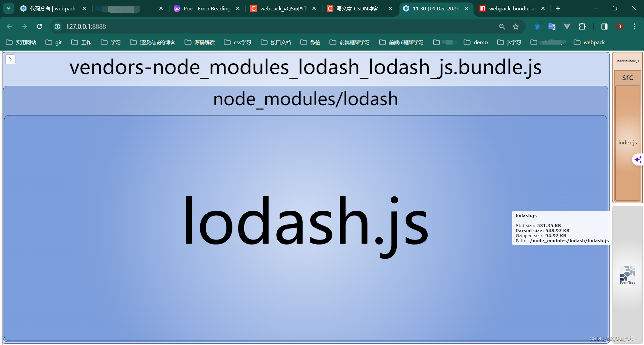
Task: Close the webpack-bundle-analyzer tab
Action: pos(543,8)
